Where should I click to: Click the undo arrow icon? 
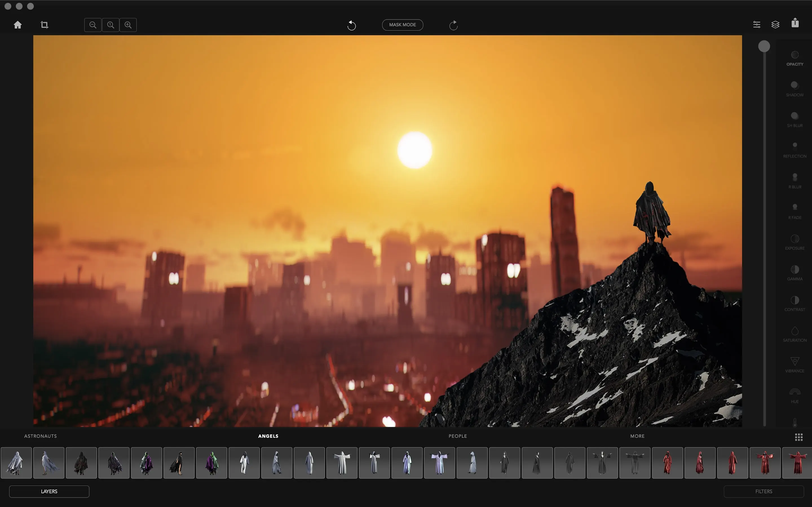click(351, 25)
